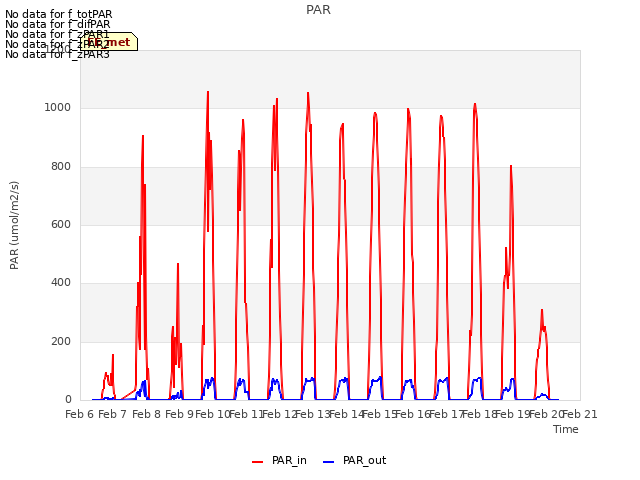Click the Feb 9 x-axis tick label
Viewport: 640px width, 480px height.
pos(179,414)
